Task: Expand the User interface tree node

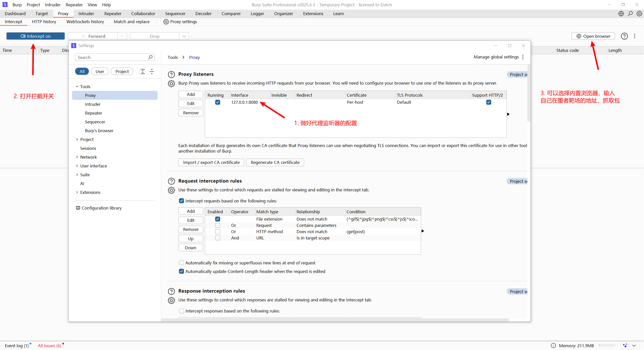Action: (77, 166)
